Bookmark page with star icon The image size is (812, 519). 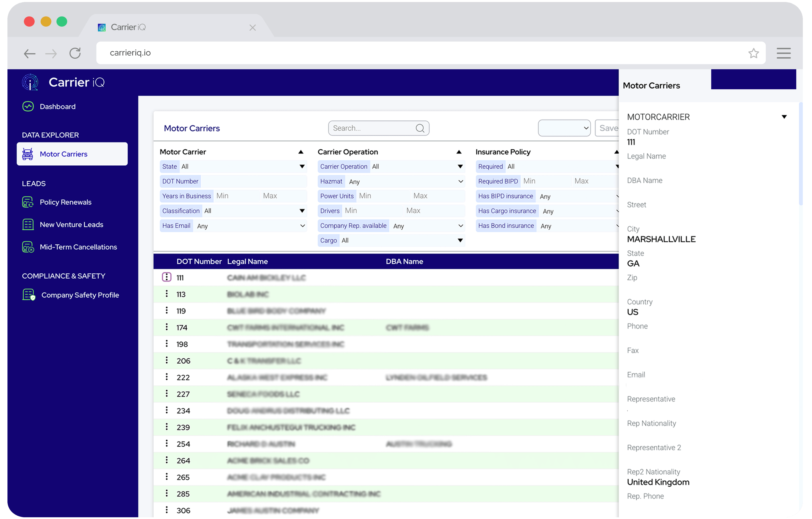(753, 53)
